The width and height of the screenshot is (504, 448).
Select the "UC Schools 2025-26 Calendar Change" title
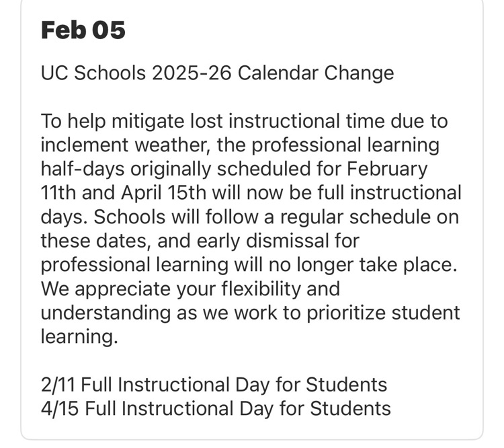[217, 73]
